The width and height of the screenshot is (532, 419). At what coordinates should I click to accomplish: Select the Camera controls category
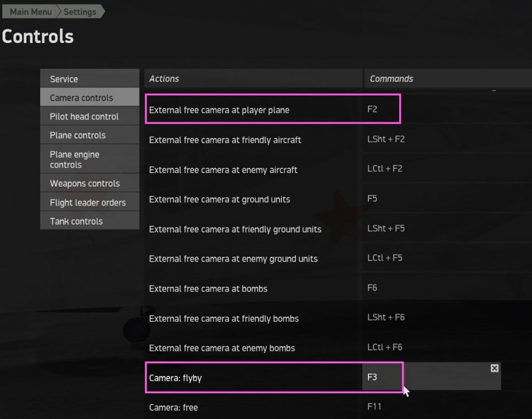point(89,98)
